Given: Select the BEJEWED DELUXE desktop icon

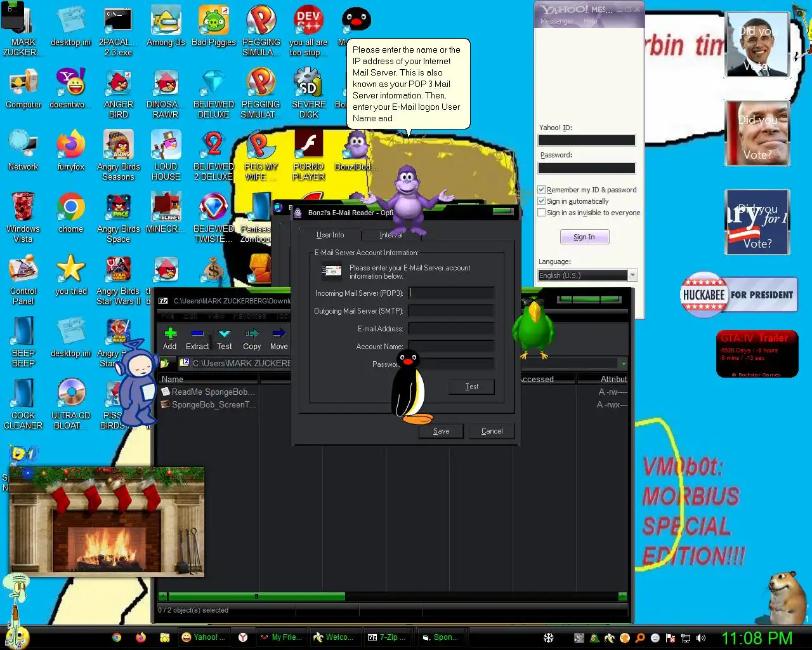Looking at the screenshot, I should pos(214,94).
